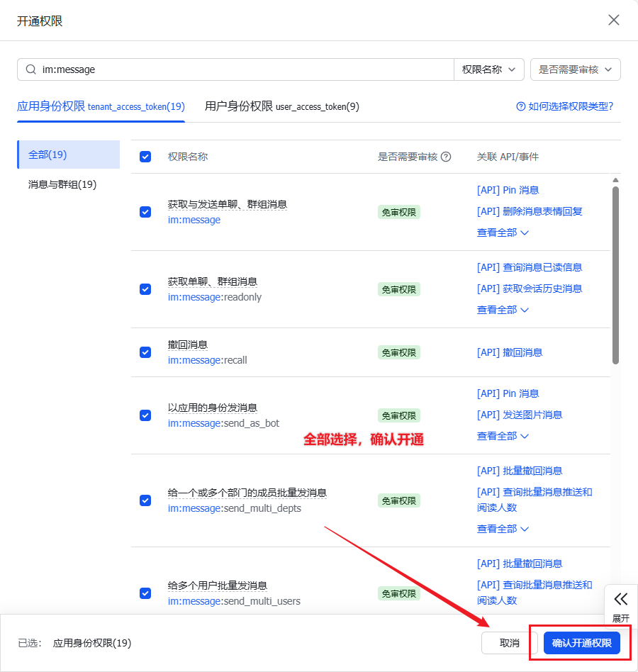Image resolution: width=638 pixels, height=672 pixels.
Task: Click the 确认开通权限 button
Action: [581, 643]
